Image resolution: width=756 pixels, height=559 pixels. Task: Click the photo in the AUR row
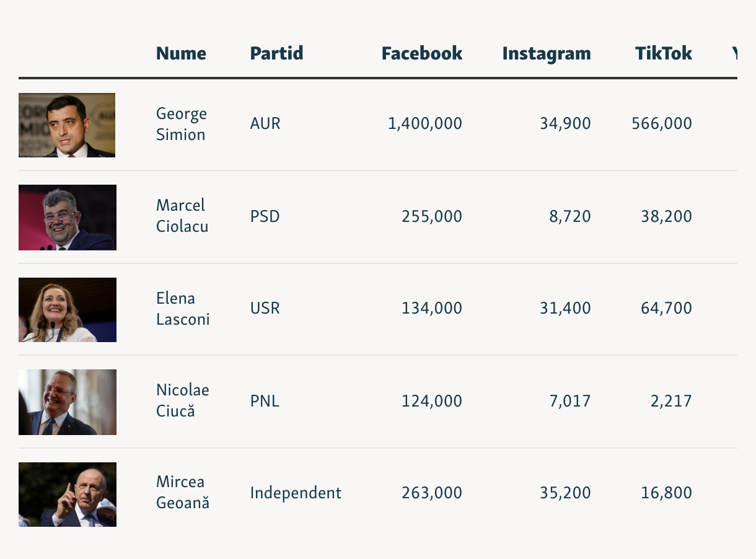point(67,125)
